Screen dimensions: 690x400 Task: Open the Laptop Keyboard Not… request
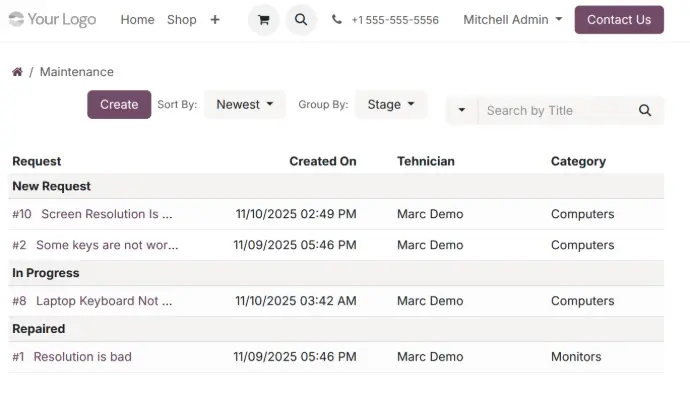[x=104, y=301]
